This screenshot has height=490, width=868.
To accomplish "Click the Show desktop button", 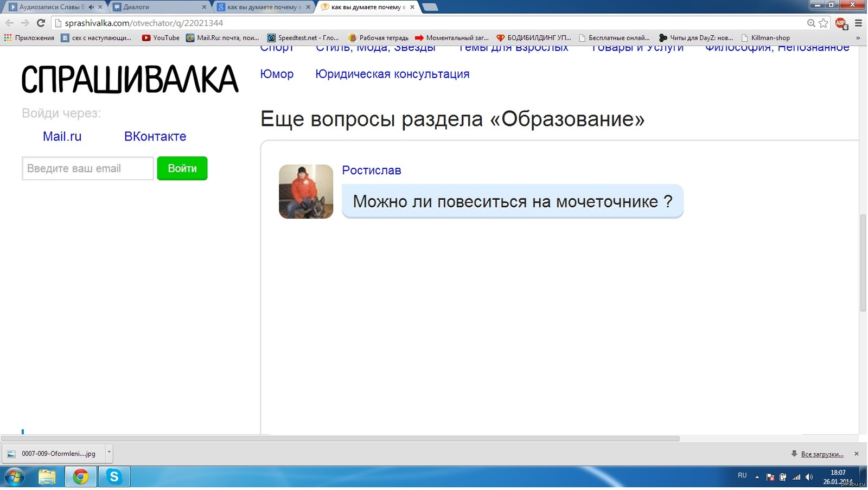I will [x=864, y=477].
